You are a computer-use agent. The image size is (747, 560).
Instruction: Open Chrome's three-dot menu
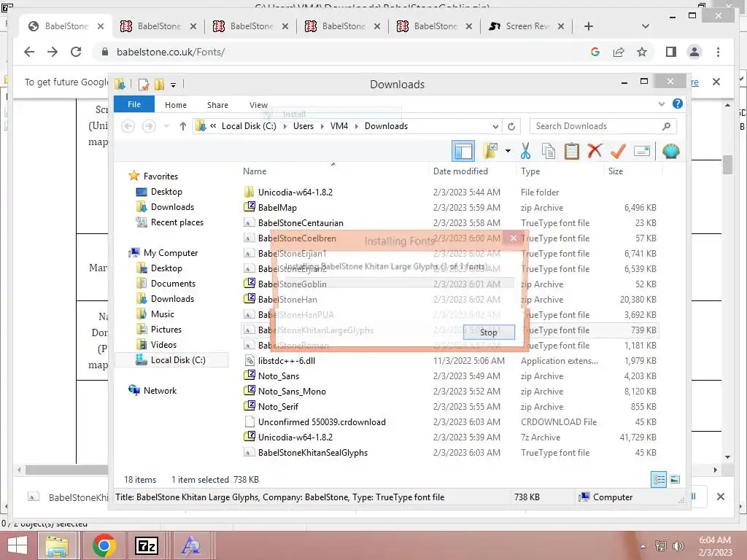[718, 52]
